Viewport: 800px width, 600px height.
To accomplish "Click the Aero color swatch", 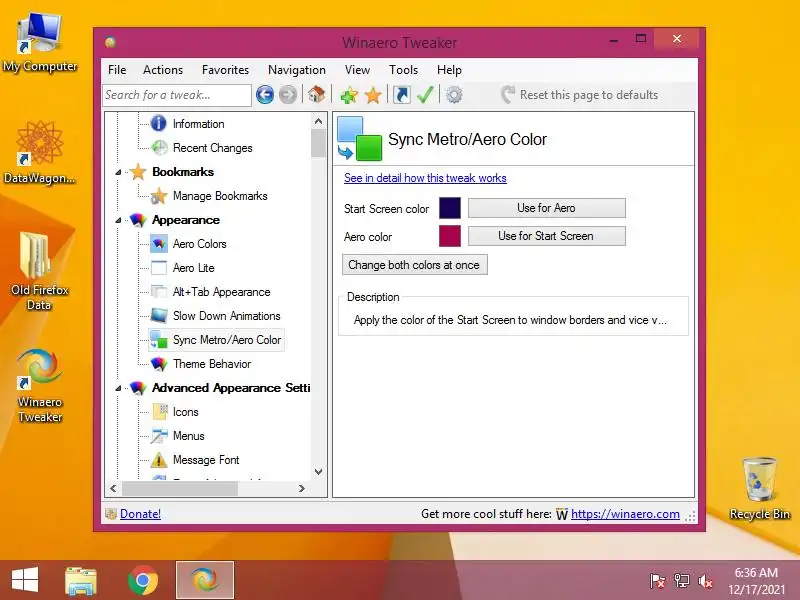I will click(450, 236).
